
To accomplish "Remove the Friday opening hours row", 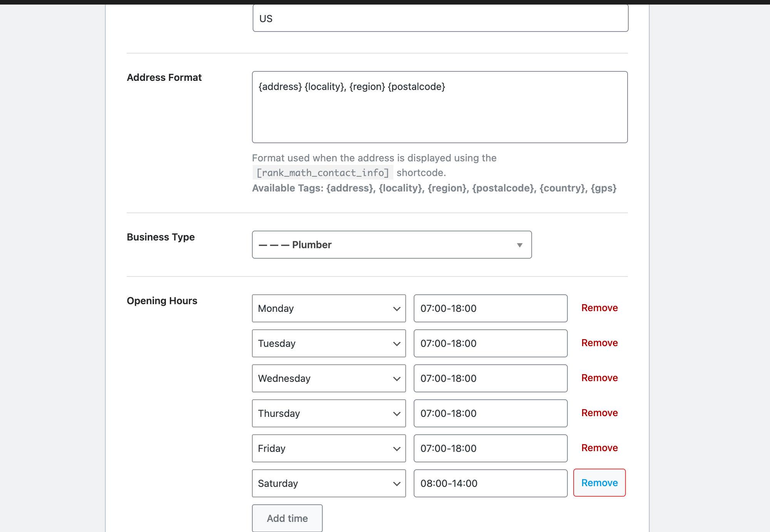I will click(x=599, y=448).
